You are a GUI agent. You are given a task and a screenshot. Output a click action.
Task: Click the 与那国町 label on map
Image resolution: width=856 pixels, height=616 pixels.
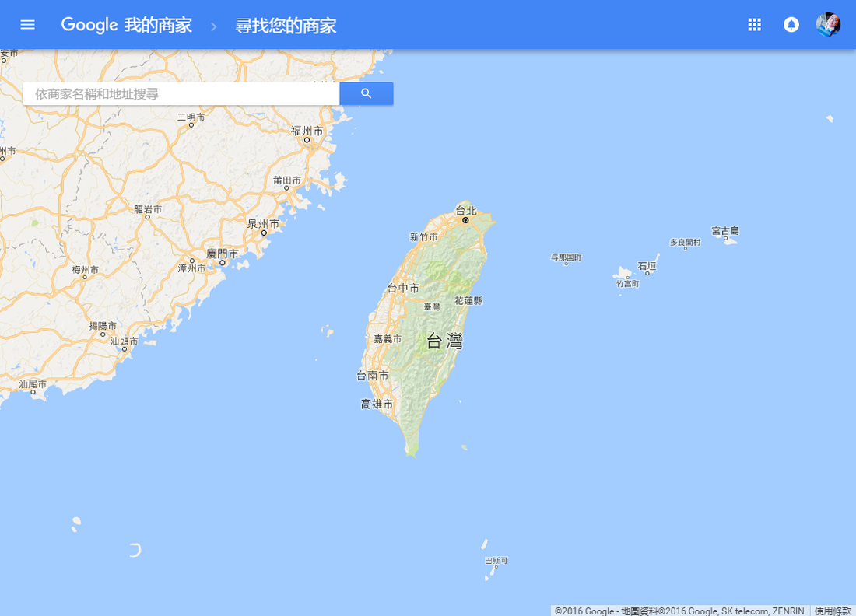566,257
